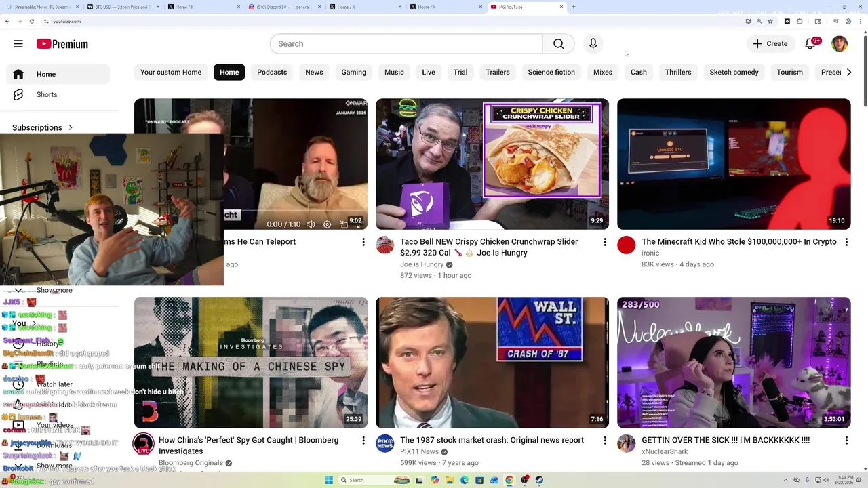Bookmark this page with star icon
Screen dimensions: 868x488
(x=770, y=21)
